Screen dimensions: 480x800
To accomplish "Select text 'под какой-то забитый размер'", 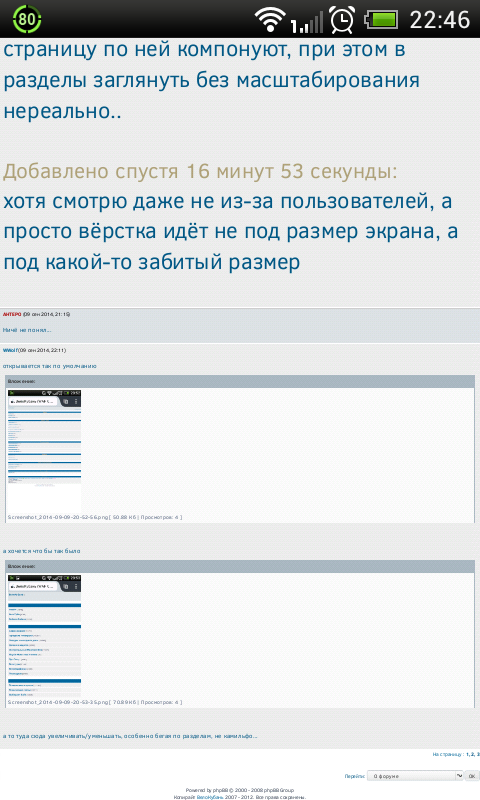I will click(x=151, y=262).
